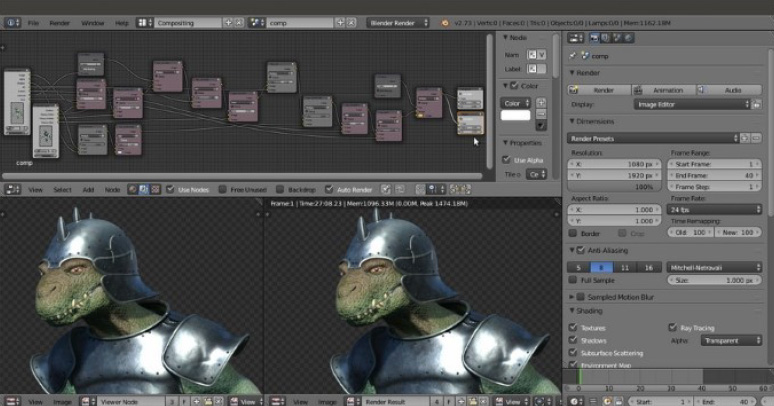Delete the comp scene
Viewport: 774px width, 406px height.
pos(351,23)
